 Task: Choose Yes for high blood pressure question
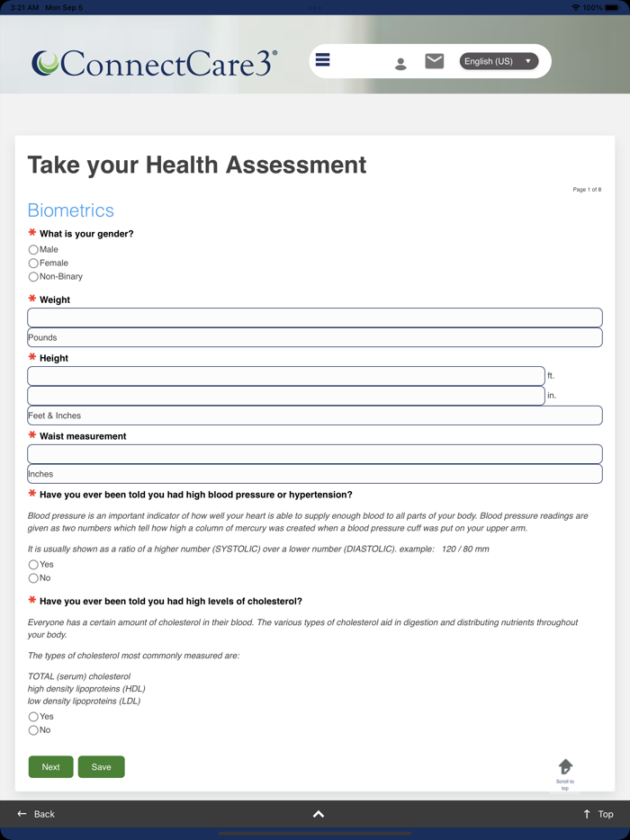click(x=33, y=564)
